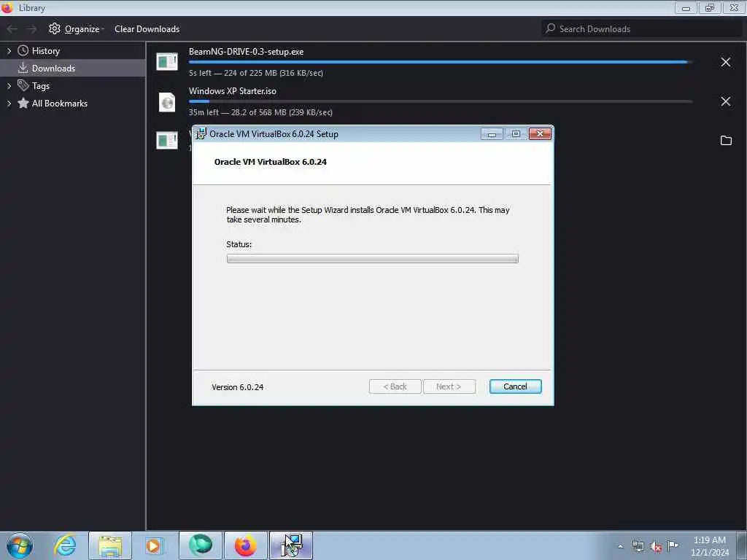Image resolution: width=747 pixels, height=560 pixels.
Task: Click the Windows XP iso progress bar
Action: click(440, 101)
